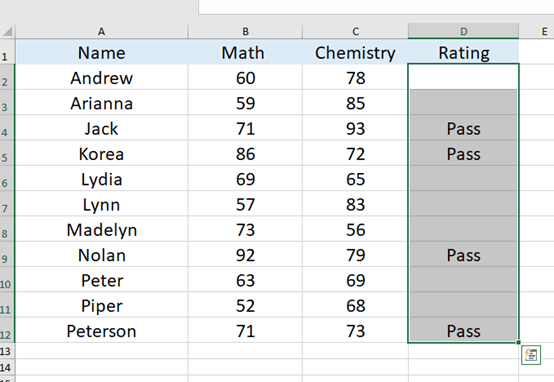
Task: Click Andrew's empty Rating cell D2
Action: (x=464, y=77)
